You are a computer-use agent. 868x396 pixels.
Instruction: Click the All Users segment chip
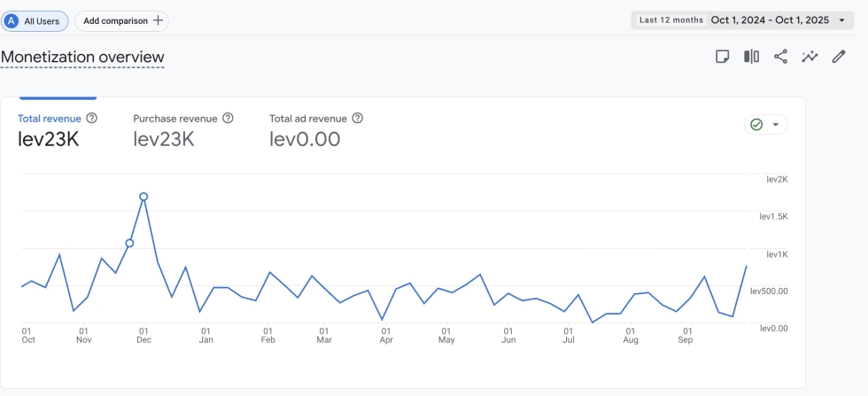[34, 20]
